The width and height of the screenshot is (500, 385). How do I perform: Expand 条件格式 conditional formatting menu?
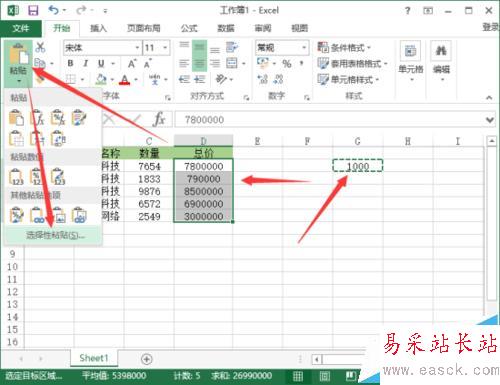point(344,48)
